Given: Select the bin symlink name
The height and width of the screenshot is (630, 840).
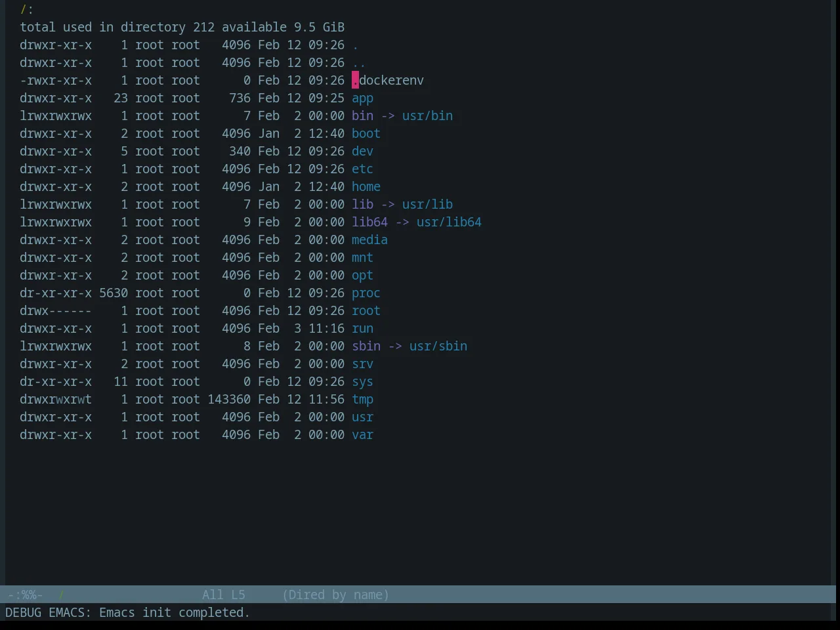Looking at the screenshot, I should (x=362, y=116).
